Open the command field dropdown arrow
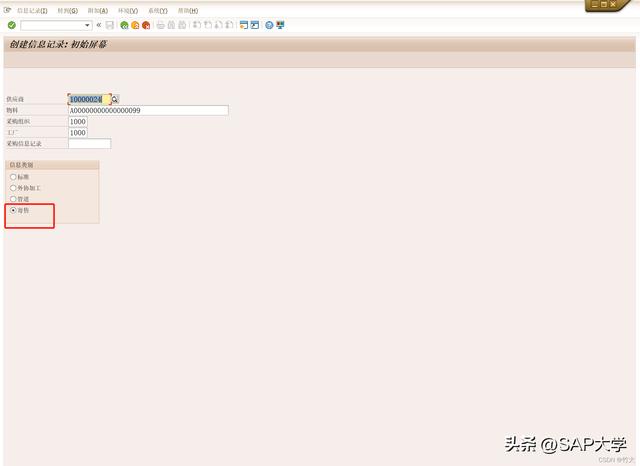This screenshot has width=640, height=466. (x=87, y=25)
